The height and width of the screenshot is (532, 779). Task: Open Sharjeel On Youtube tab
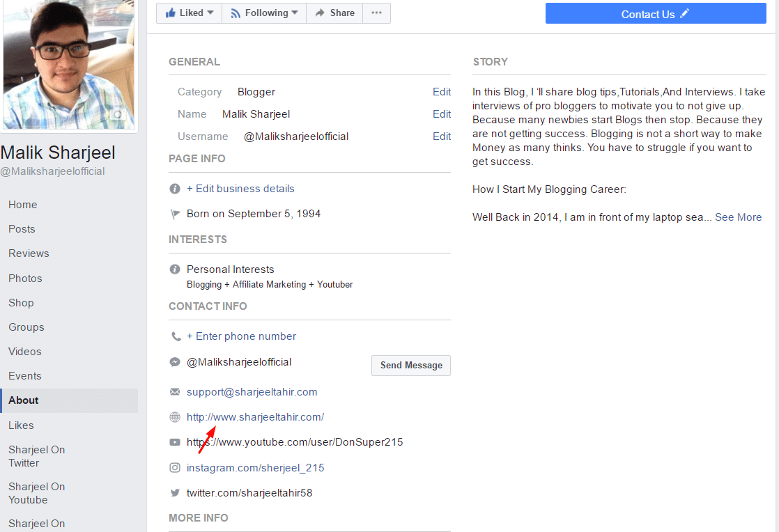(37, 493)
